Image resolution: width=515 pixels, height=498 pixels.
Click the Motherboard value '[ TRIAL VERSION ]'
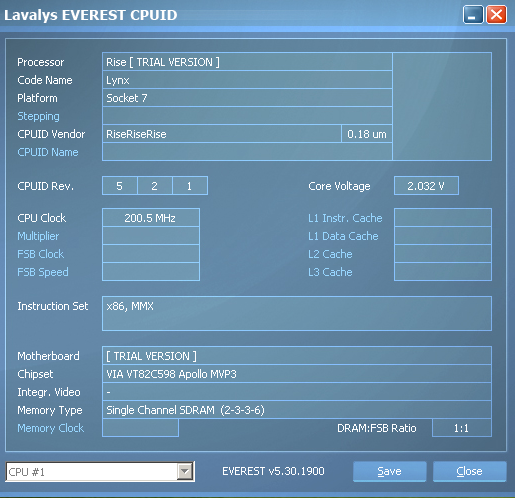[x=297, y=356]
